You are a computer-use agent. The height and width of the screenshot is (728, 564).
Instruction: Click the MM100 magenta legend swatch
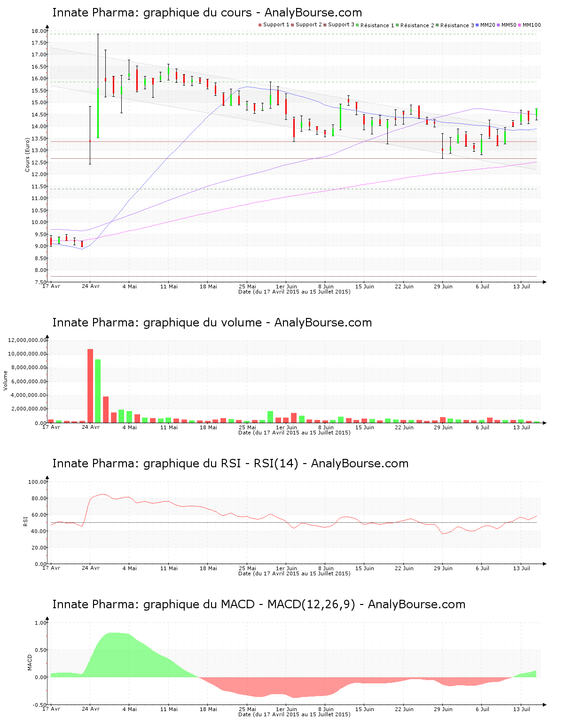coord(520,25)
